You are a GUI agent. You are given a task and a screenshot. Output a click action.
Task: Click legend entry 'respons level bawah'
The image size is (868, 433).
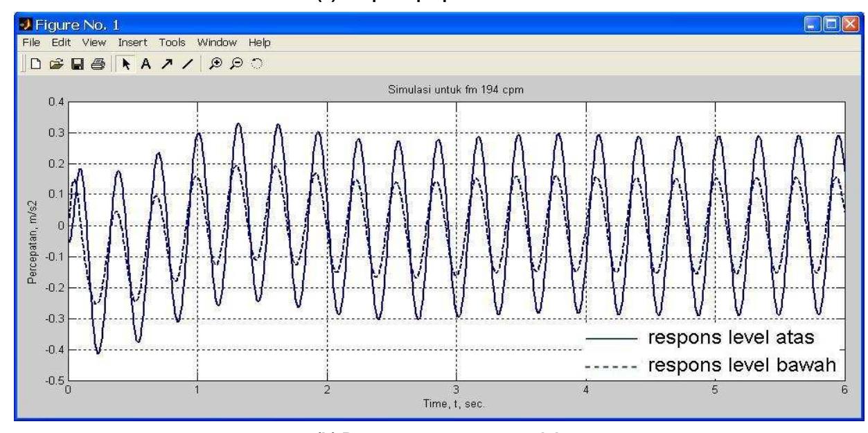pos(741,366)
